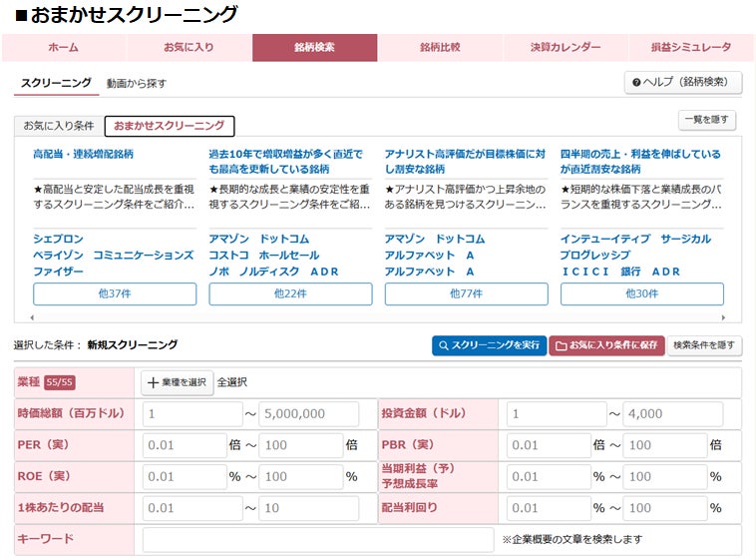Click the 投資金額 maximum field showing 4,000
The height and width of the screenshot is (560, 756).
(672, 414)
